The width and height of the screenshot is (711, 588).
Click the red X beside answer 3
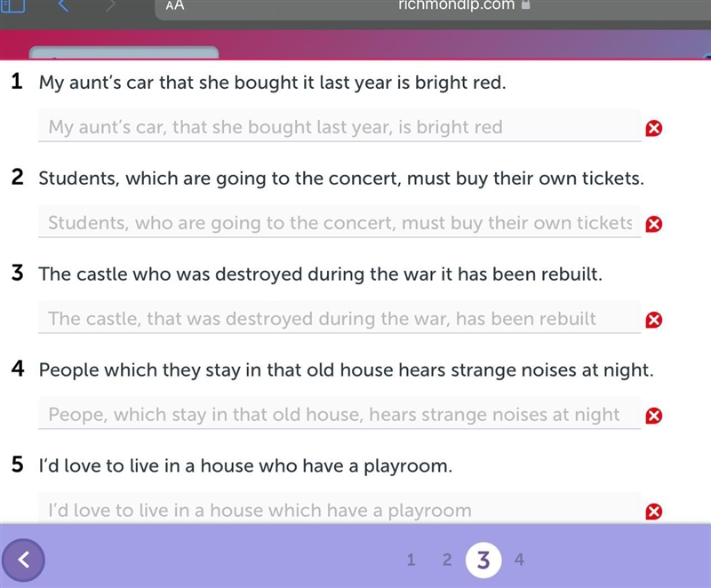pos(653,320)
